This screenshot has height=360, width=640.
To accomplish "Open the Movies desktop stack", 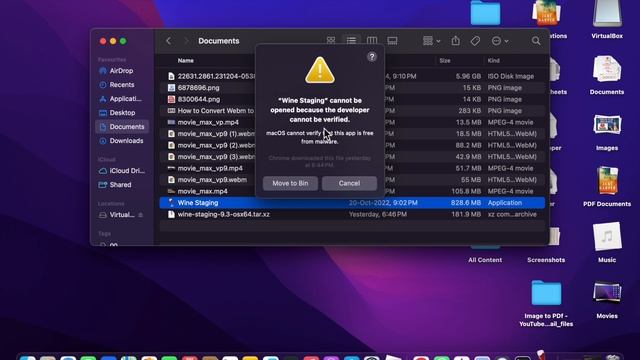I will point(607,299).
